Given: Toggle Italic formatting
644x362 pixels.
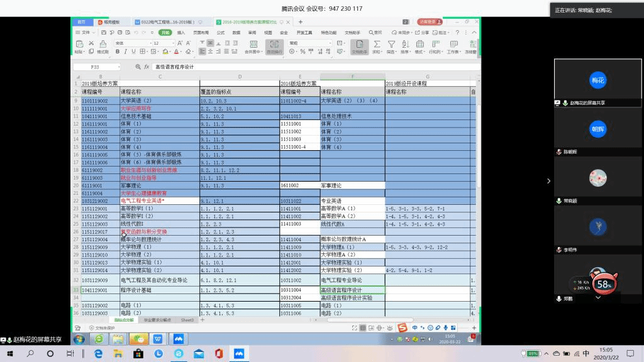Looking at the screenshot, I should 125,52.
